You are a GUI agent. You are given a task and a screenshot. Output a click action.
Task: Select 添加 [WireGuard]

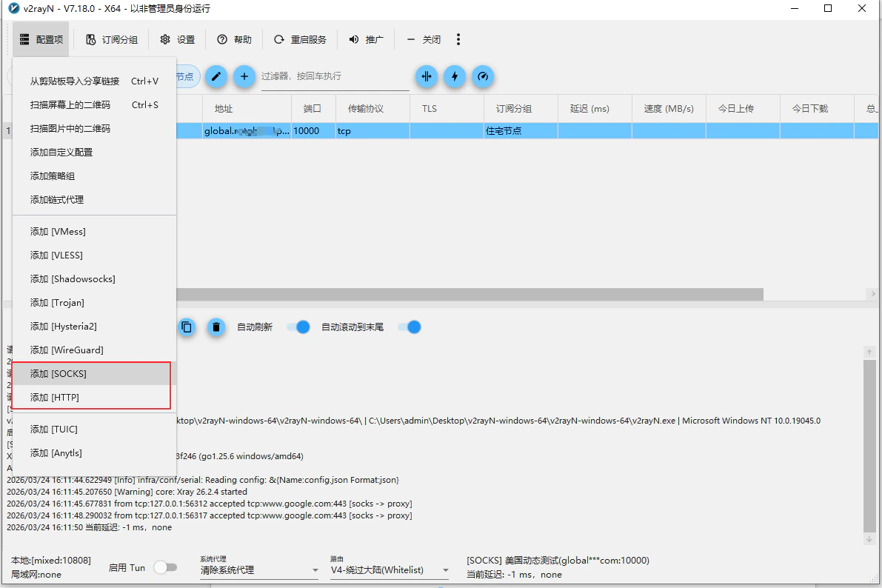coord(95,350)
